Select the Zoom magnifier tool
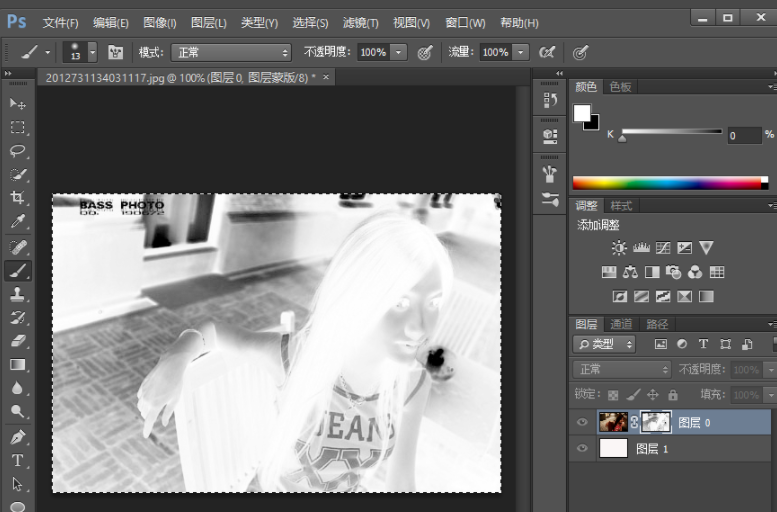The image size is (777, 512). click(x=17, y=412)
